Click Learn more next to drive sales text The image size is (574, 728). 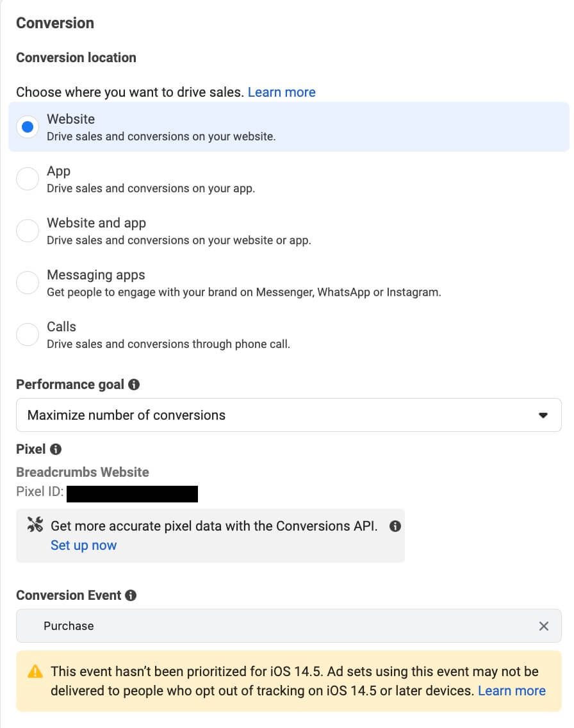281,92
